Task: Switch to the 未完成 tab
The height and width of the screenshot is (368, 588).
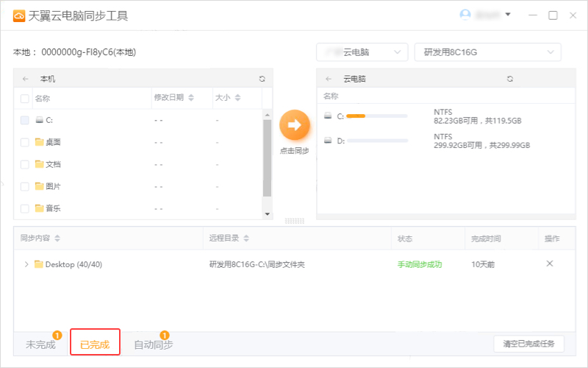Action: [x=40, y=344]
